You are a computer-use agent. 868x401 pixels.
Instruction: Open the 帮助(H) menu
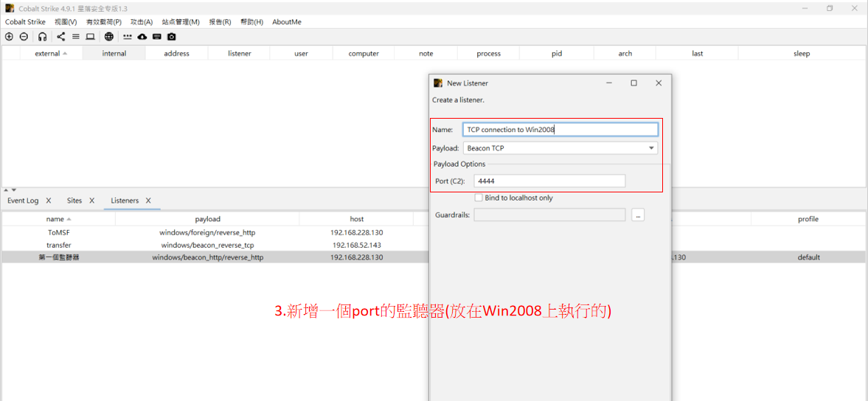252,22
